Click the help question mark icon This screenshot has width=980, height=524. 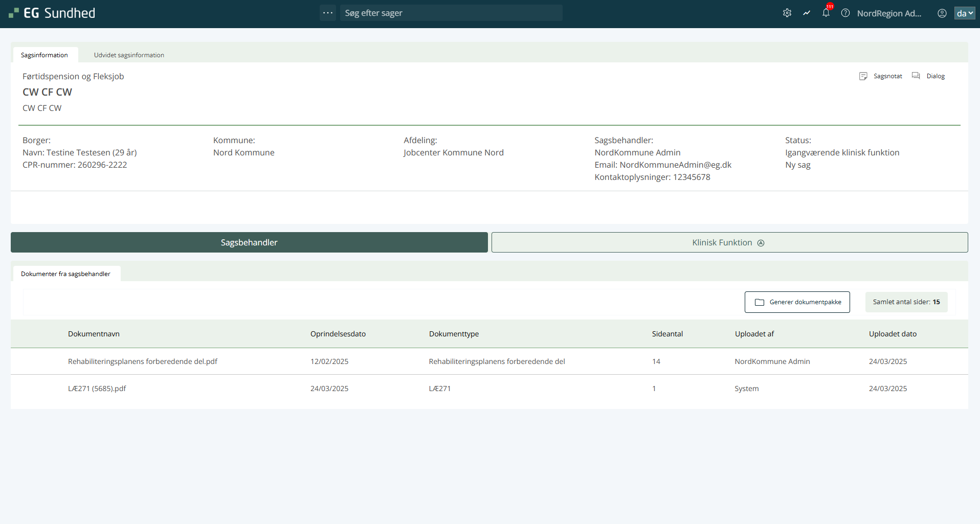845,13
